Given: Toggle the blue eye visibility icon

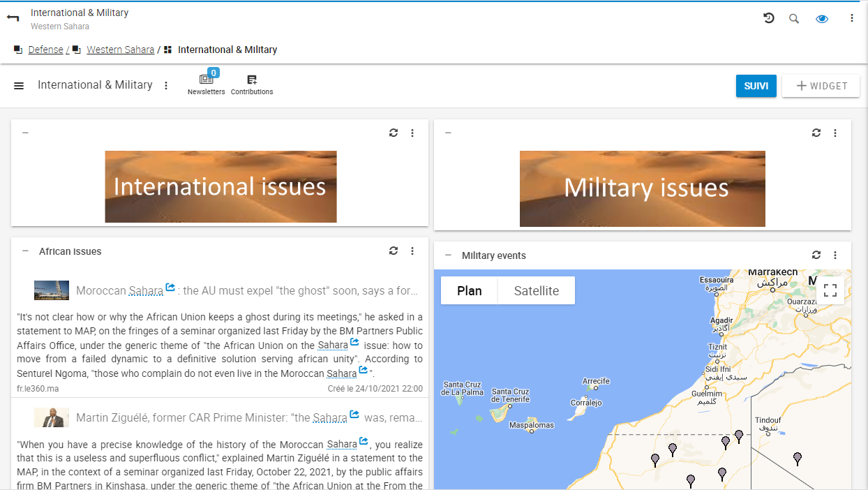Looking at the screenshot, I should point(822,19).
